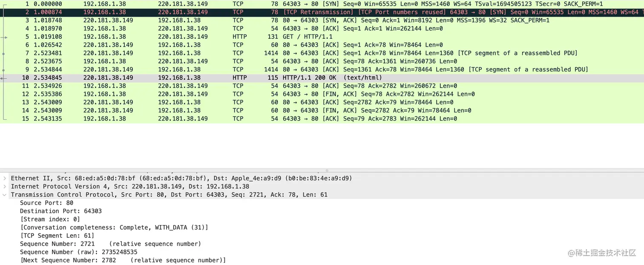The width and height of the screenshot is (644, 265).
Task: Select Next Sequence Number: 2782 field
Action: pyautogui.click(x=123, y=260)
